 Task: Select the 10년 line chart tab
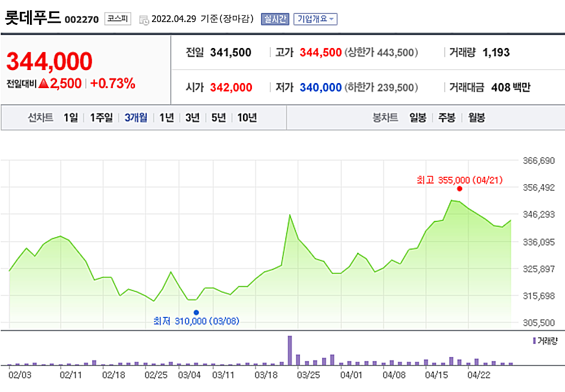coord(247,117)
